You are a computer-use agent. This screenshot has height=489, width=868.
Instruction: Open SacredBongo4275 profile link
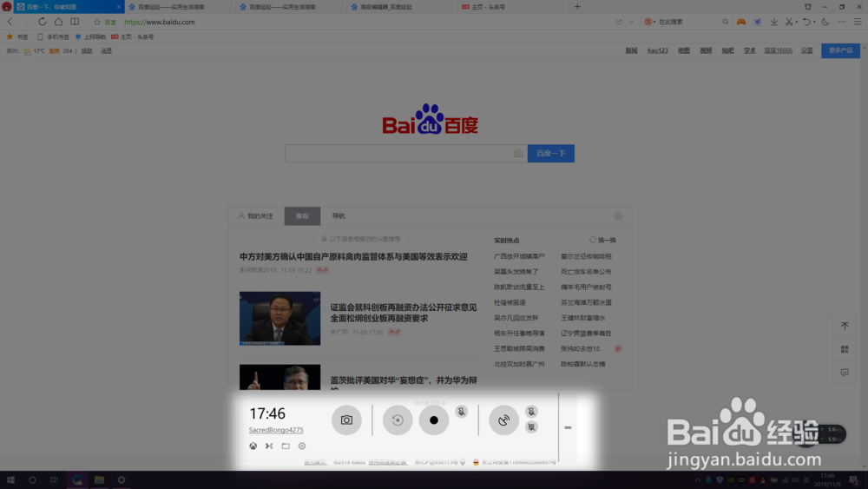[x=276, y=430]
